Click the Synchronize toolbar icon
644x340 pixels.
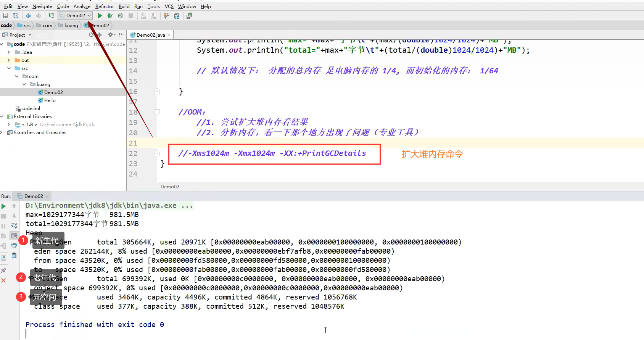click(16, 16)
